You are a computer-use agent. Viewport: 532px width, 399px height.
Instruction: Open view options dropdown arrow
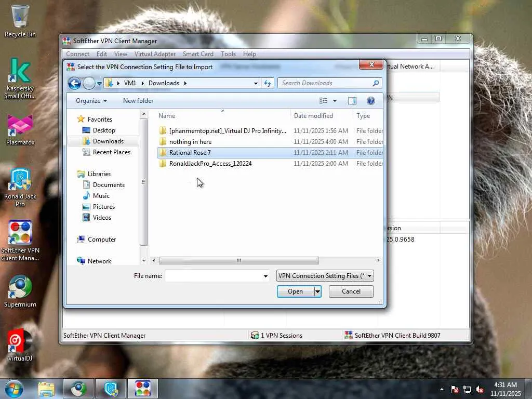[335, 101]
